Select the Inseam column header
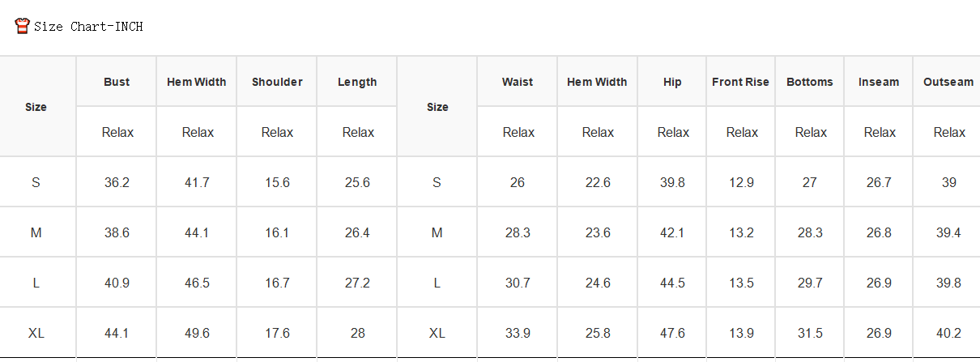The width and height of the screenshot is (980, 362). click(879, 82)
